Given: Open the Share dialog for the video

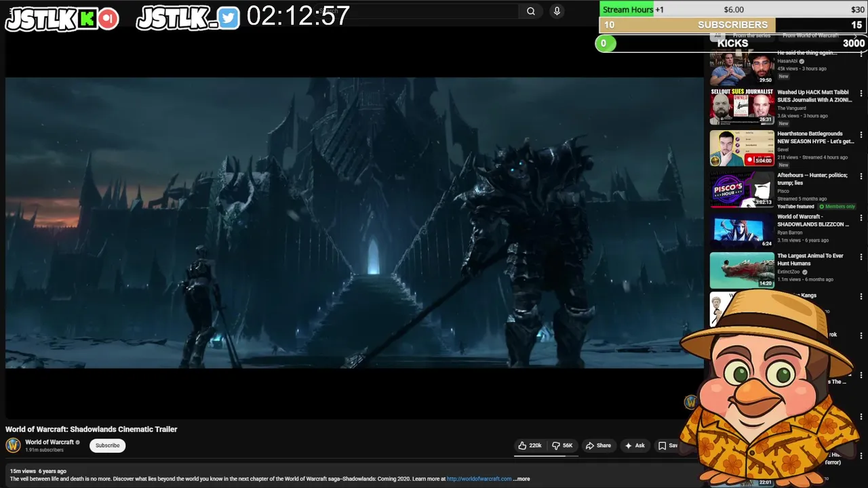Looking at the screenshot, I should click(x=598, y=445).
